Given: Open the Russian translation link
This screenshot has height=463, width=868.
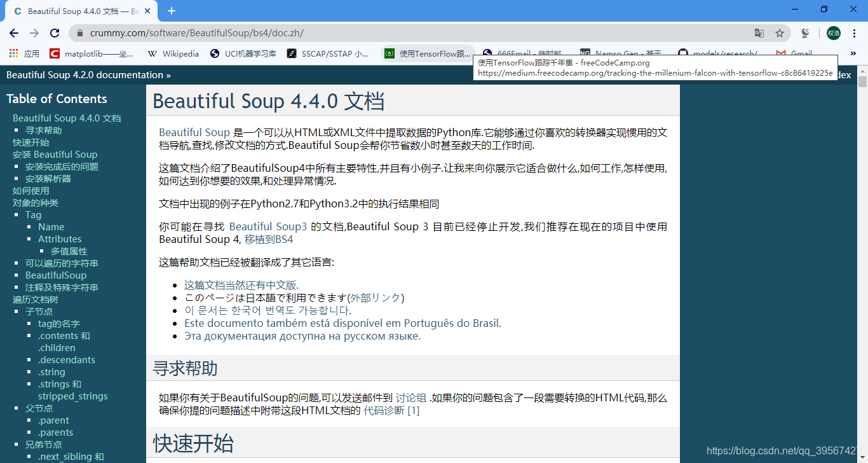Looking at the screenshot, I should 302,336.
